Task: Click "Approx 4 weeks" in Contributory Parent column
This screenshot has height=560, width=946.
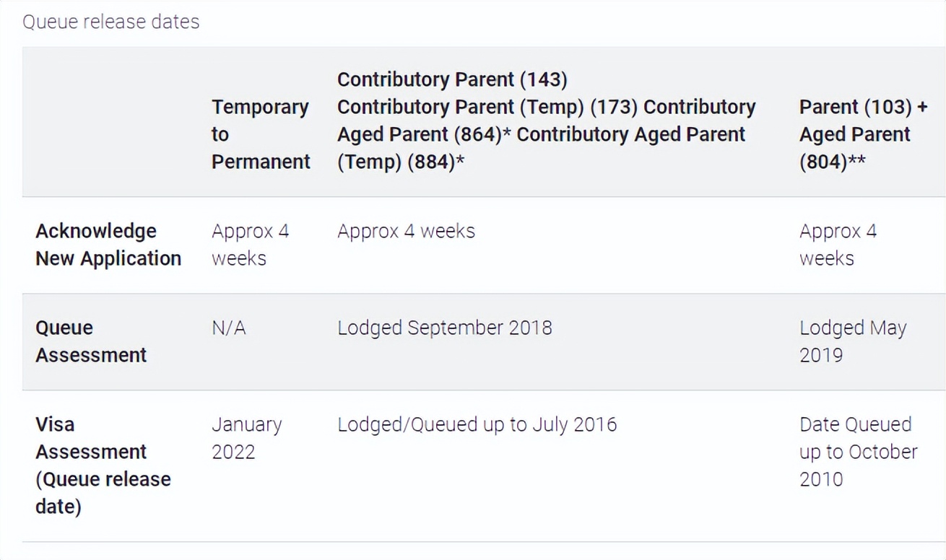Action: click(406, 231)
